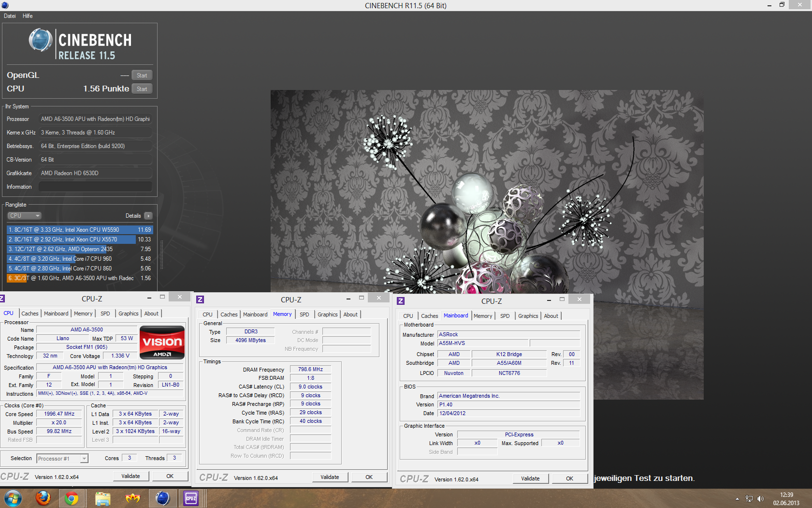Open the volume tray icon
812x508 pixels.
tap(760, 499)
